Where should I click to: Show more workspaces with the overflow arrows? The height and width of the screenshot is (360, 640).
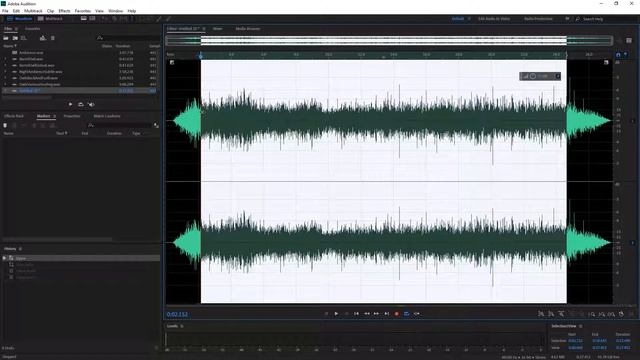coord(567,19)
